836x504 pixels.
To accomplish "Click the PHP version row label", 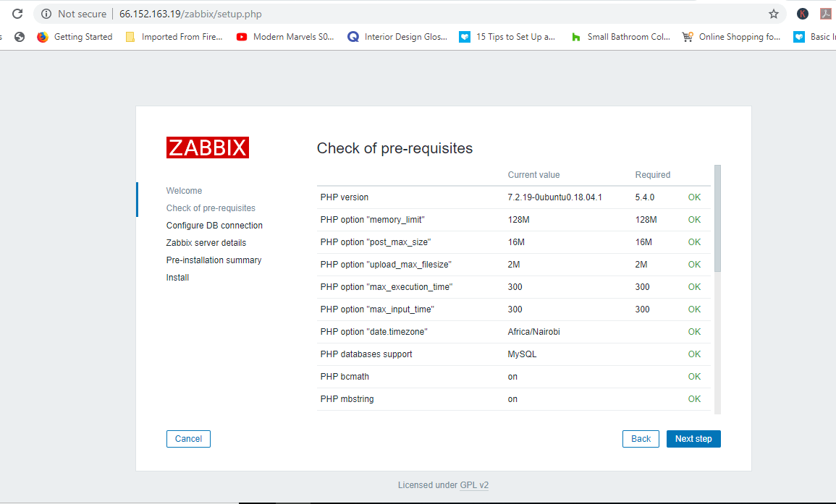I will click(x=345, y=197).
